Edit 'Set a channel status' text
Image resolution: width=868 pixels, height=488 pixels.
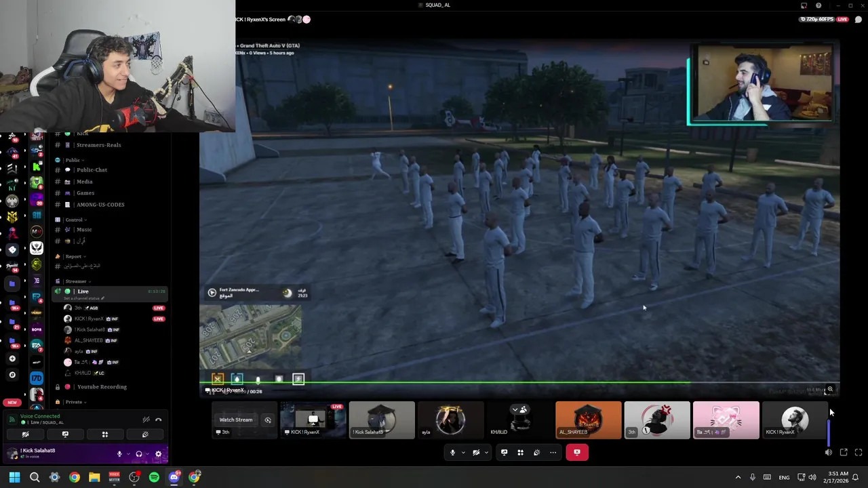tap(84, 299)
